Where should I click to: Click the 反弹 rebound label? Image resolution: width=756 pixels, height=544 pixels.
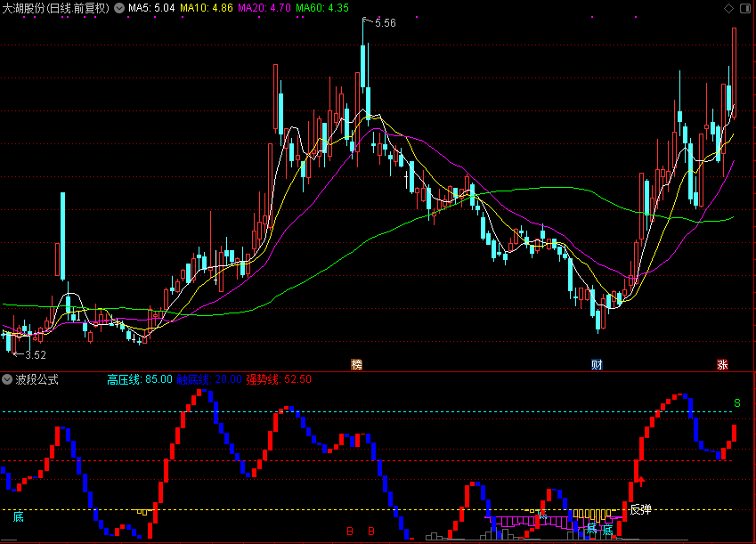pos(641,509)
